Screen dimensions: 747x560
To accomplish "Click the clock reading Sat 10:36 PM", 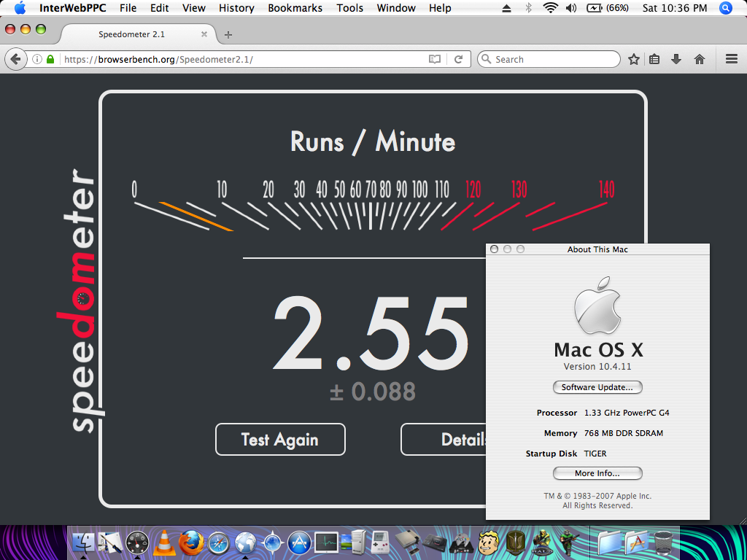I will click(676, 8).
